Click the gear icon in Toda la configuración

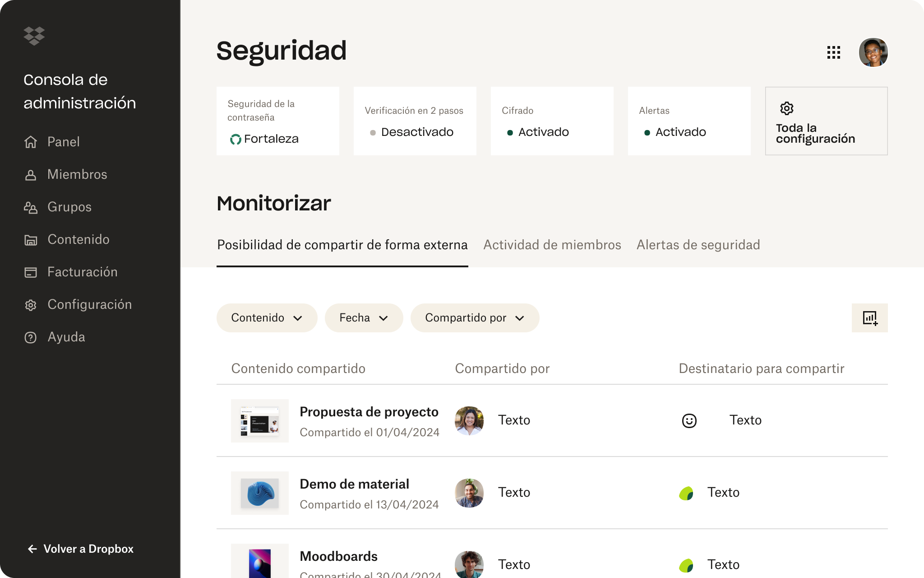[787, 108]
